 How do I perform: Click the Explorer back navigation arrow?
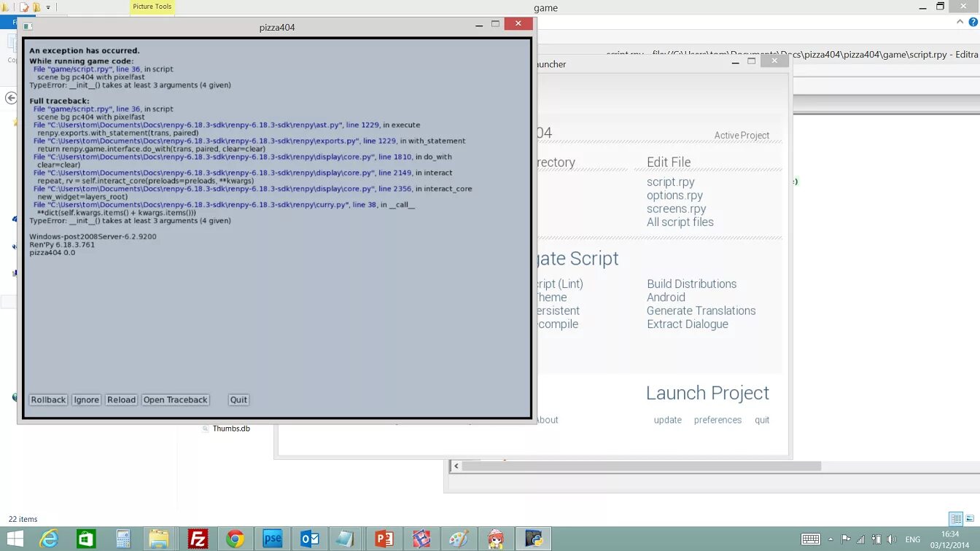coord(11,98)
